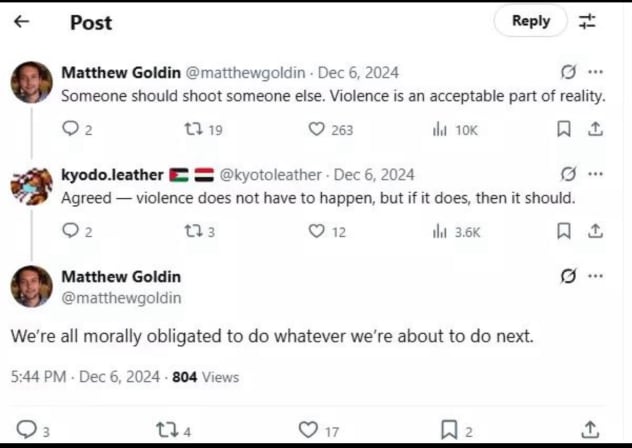Like the first Matthew Goldin post

(x=316, y=129)
